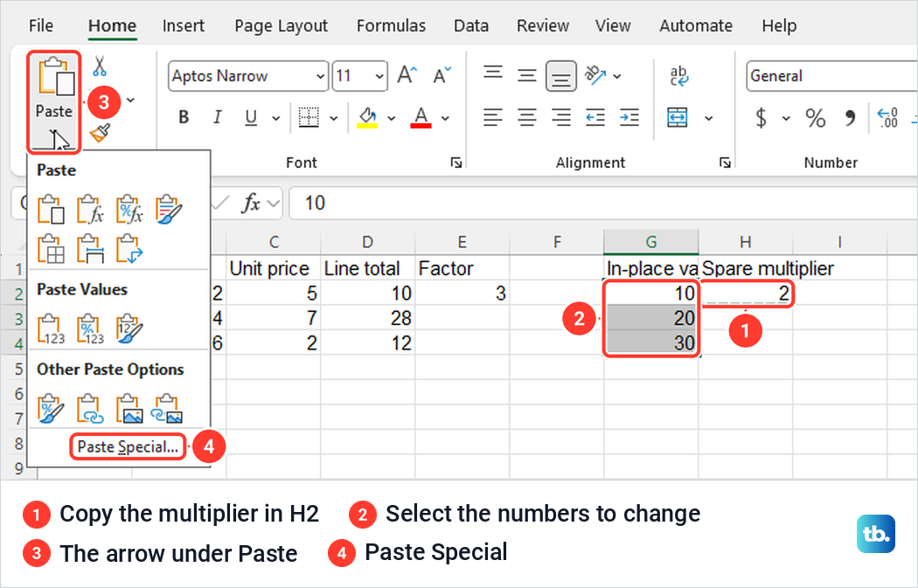Align text left
The image size is (918, 588).
click(x=493, y=118)
